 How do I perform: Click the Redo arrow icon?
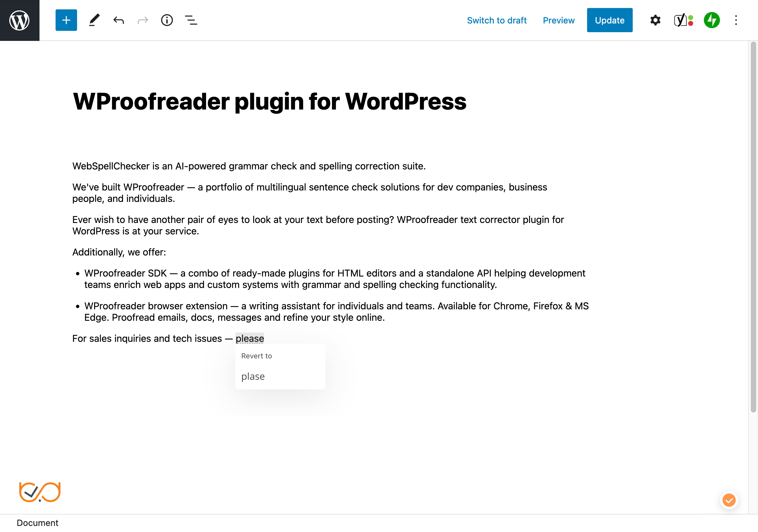point(142,20)
